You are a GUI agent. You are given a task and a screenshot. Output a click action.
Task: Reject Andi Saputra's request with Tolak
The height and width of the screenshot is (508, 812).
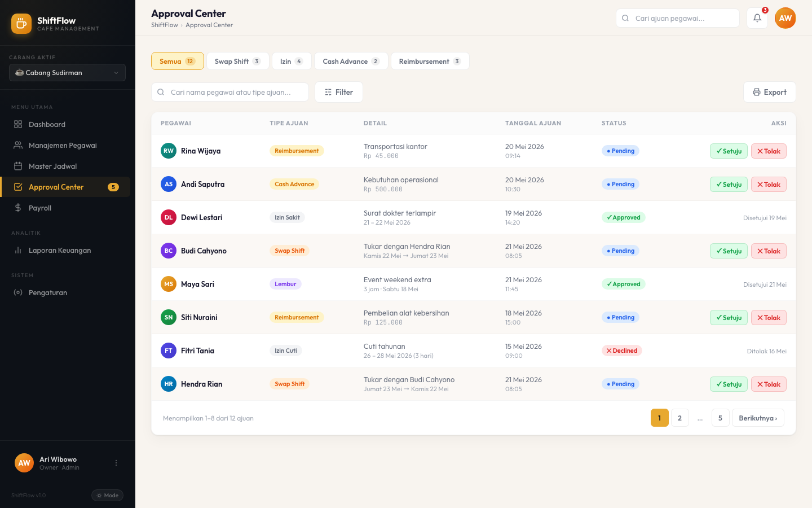769,185
